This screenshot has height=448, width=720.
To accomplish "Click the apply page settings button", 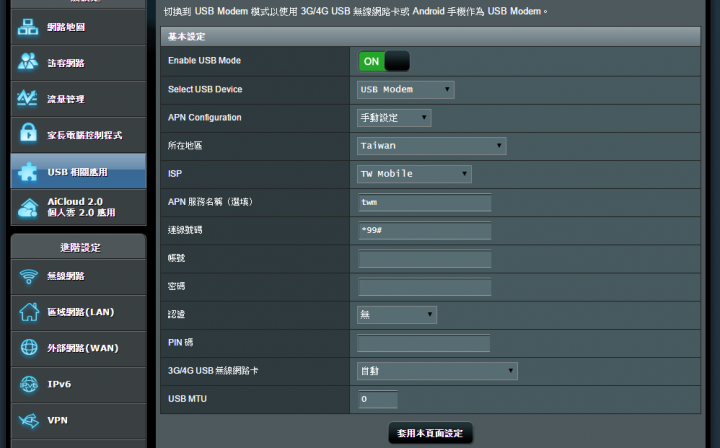I will click(430, 433).
